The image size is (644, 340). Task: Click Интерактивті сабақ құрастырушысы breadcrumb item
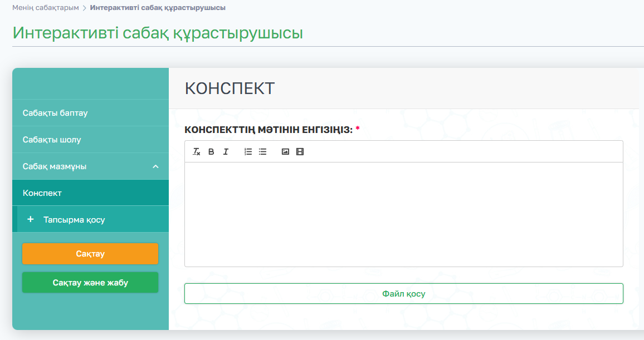[x=158, y=8]
